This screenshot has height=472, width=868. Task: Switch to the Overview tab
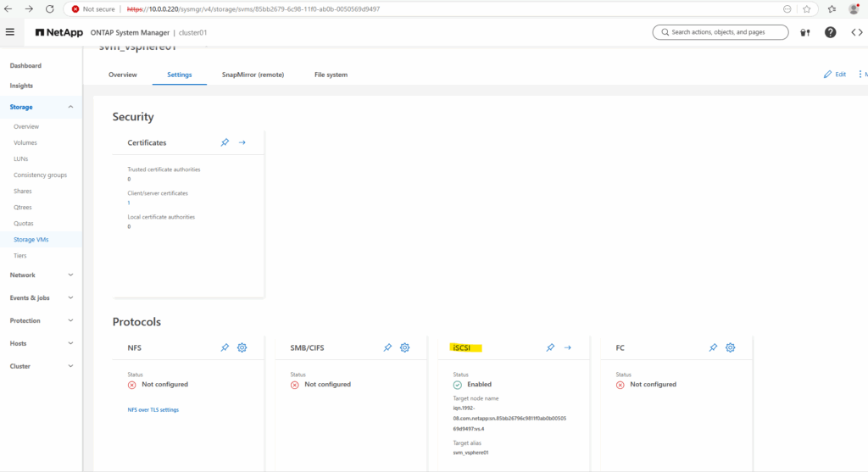[x=123, y=75]
